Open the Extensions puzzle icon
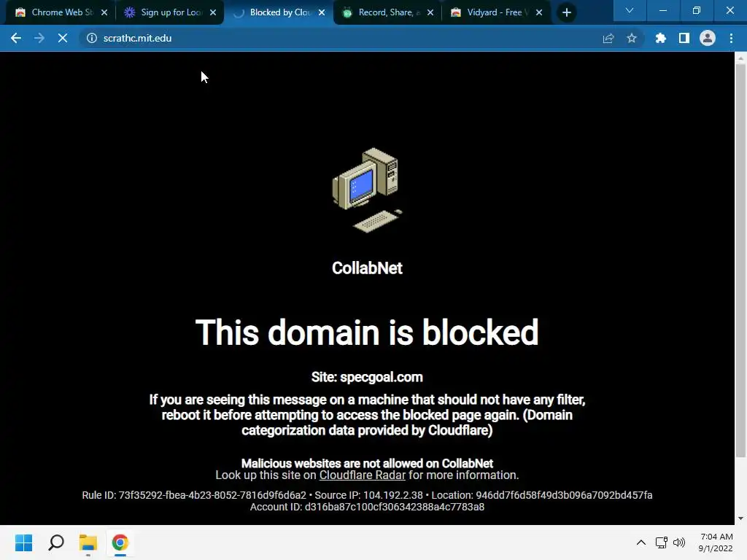 (660, 38)
